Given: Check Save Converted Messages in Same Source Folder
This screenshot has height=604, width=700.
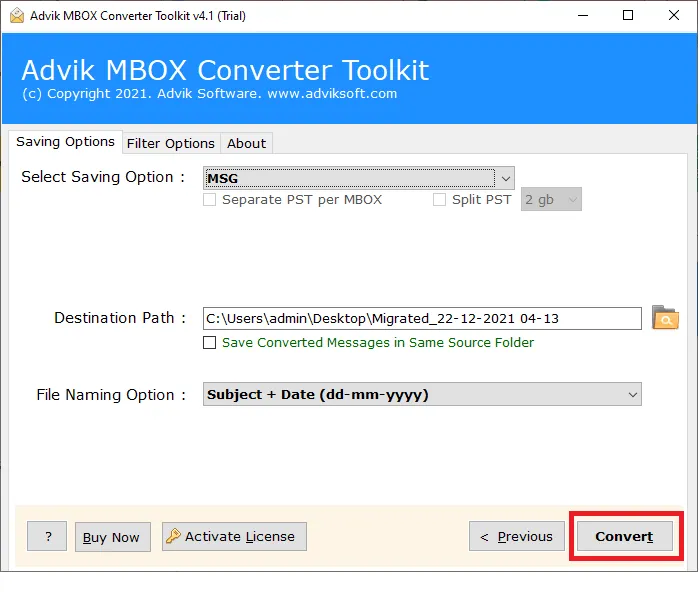Looking at the screenshot, I should [209, 342].
